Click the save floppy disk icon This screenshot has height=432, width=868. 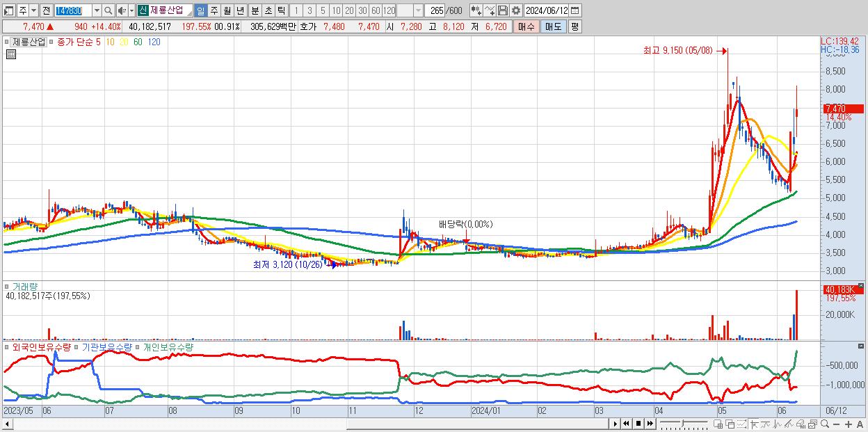pos(503,10)
